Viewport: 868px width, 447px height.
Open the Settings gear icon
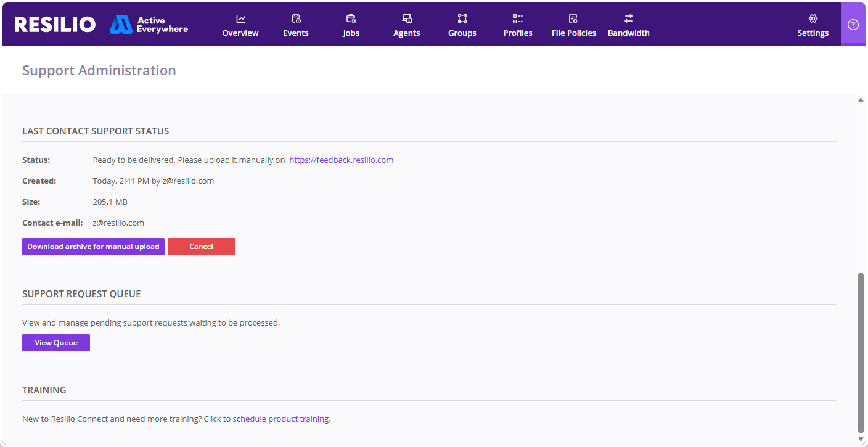(x=813, y=18)
